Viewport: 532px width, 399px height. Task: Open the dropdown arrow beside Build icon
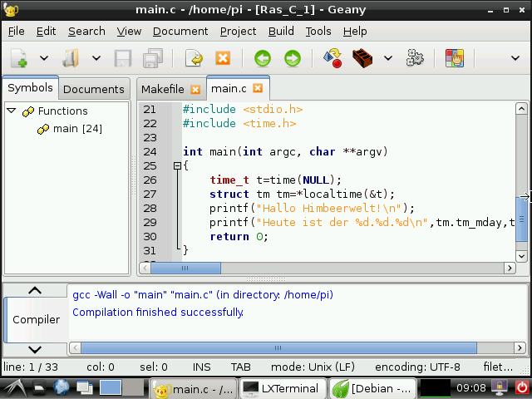coord(388,58)
